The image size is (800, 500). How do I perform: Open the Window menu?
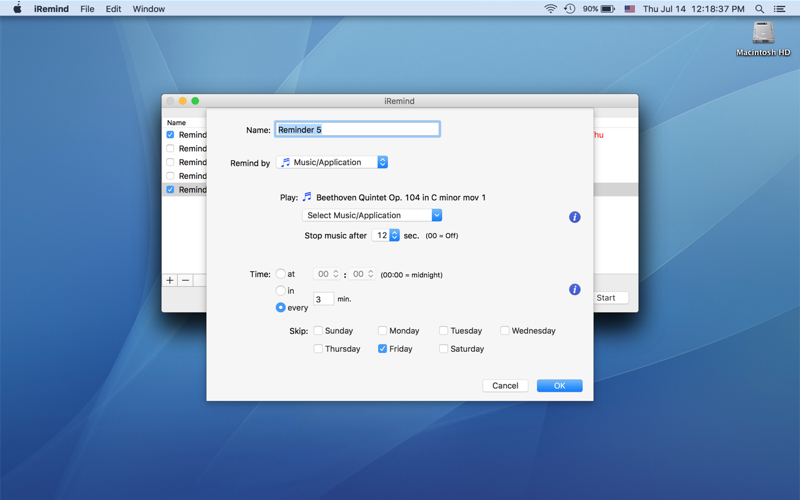pyautogui.click(x=148, y=9)
